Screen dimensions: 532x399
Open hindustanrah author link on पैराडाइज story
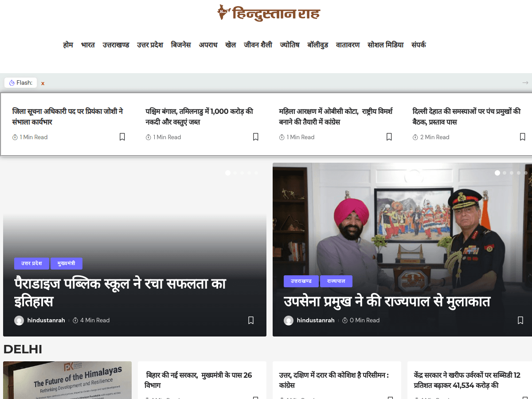pyautogui.click(x=46, y=320)
